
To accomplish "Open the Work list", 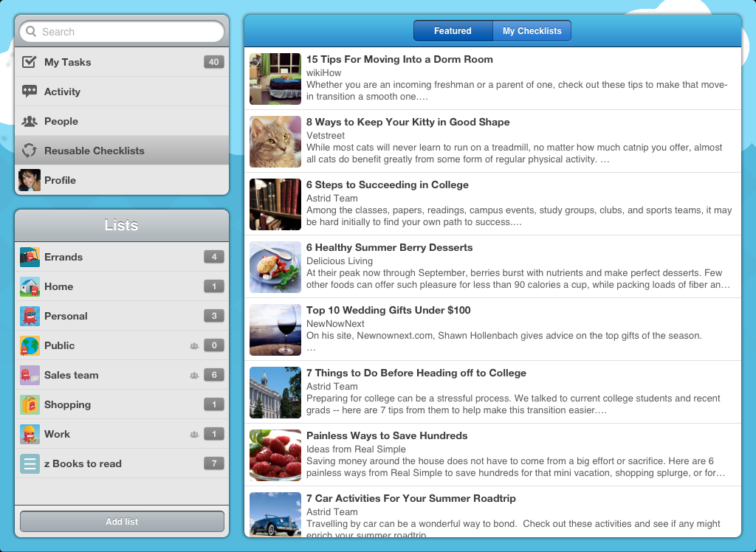I will pyautogui.click(x=122, y=434).
